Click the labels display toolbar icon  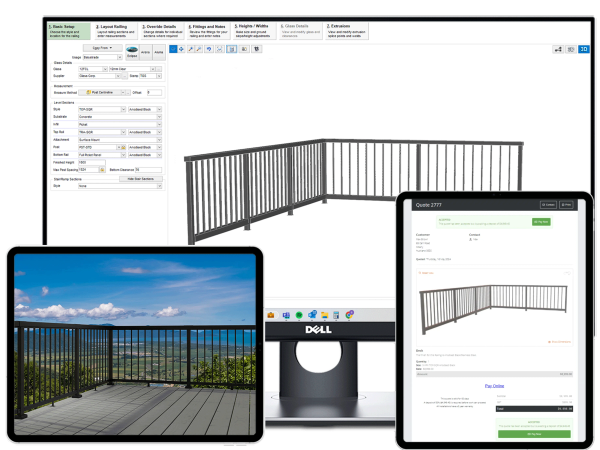[x=244, y=49]
